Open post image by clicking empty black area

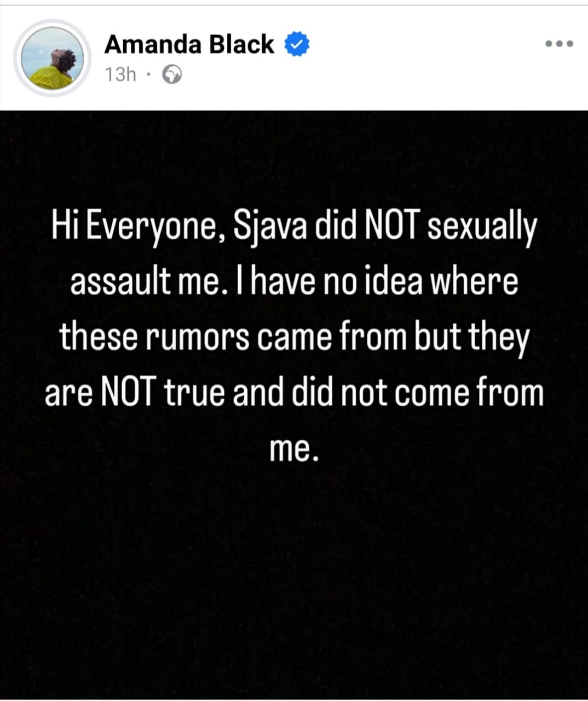294,575
